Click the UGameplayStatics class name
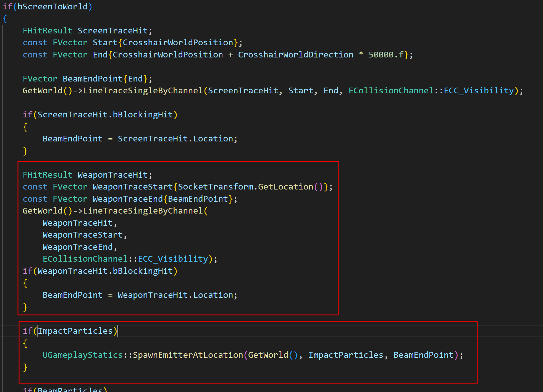 83,355
